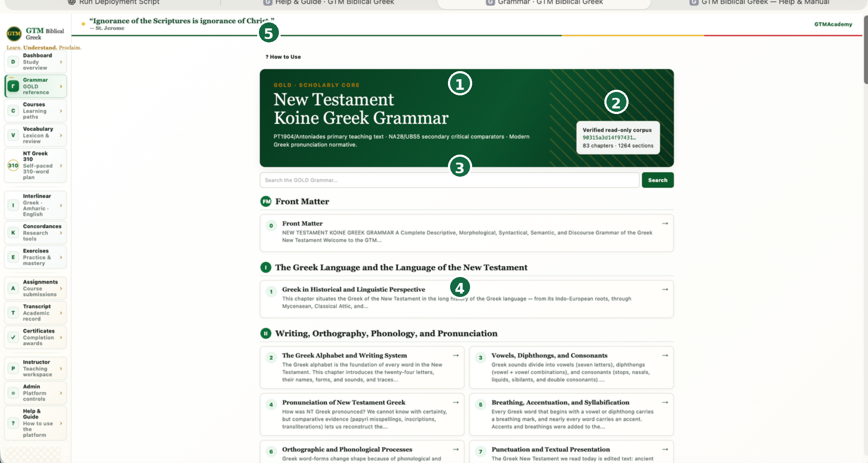Expand Exercises chevron arrow
868x463 pixels.
(x=61, y=257)
